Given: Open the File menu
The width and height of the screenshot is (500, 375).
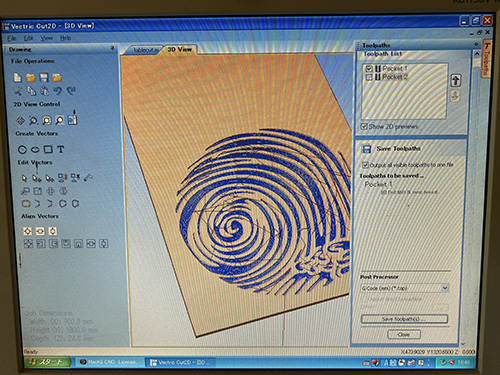Looking at the screenshot, I should click(x=12, y=38).
